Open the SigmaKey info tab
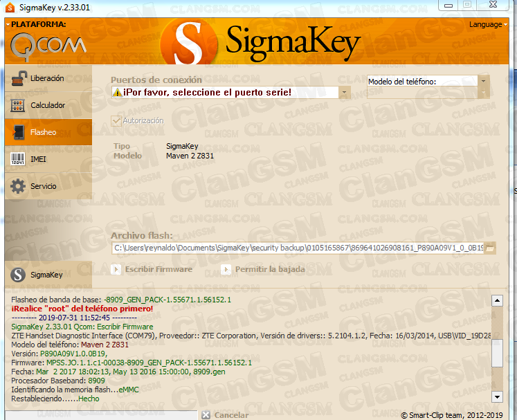Viewport: 517px width, 420px height. 48,275
